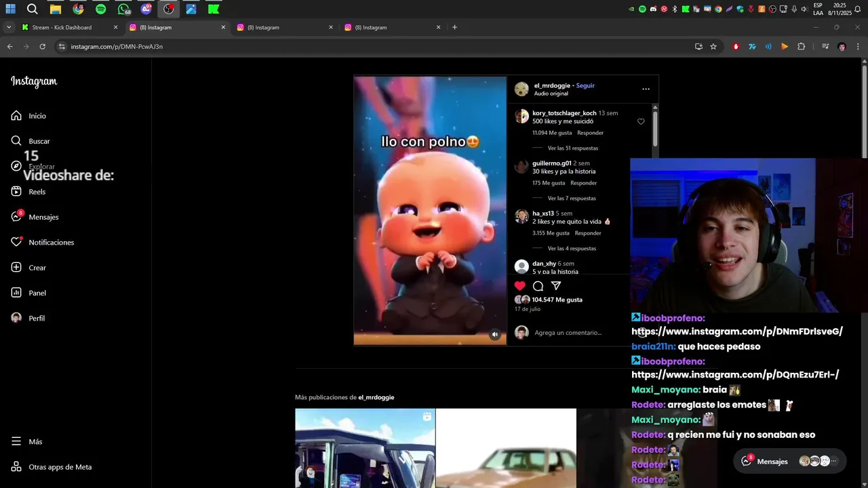Open the Chrome tab search dropdown
Screen dimensions: 868x488
pos(9,27)
